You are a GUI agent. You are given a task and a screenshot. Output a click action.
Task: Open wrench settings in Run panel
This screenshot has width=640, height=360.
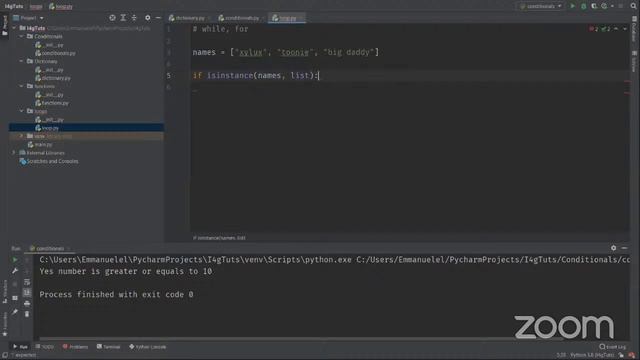click(x=15, y=271)
